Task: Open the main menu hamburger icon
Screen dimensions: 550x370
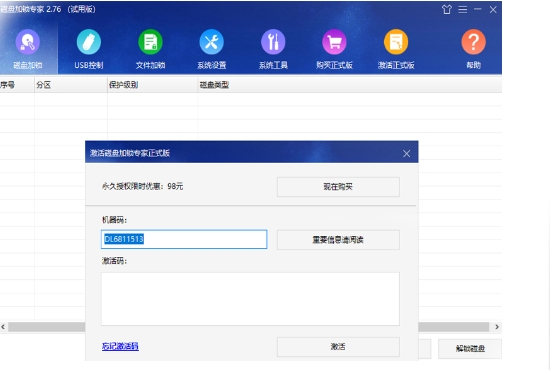Action: click(462, 9)
